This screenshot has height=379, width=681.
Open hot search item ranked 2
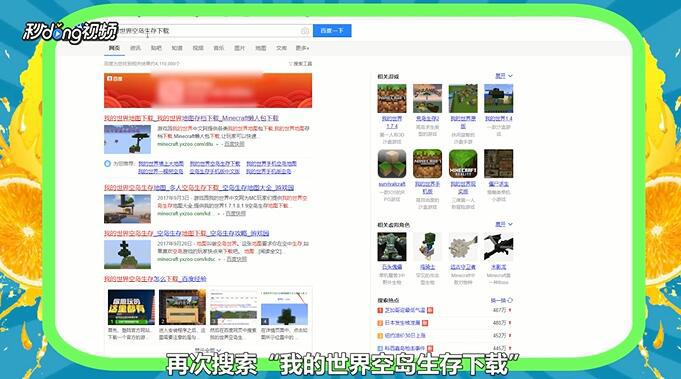(402, 323)
